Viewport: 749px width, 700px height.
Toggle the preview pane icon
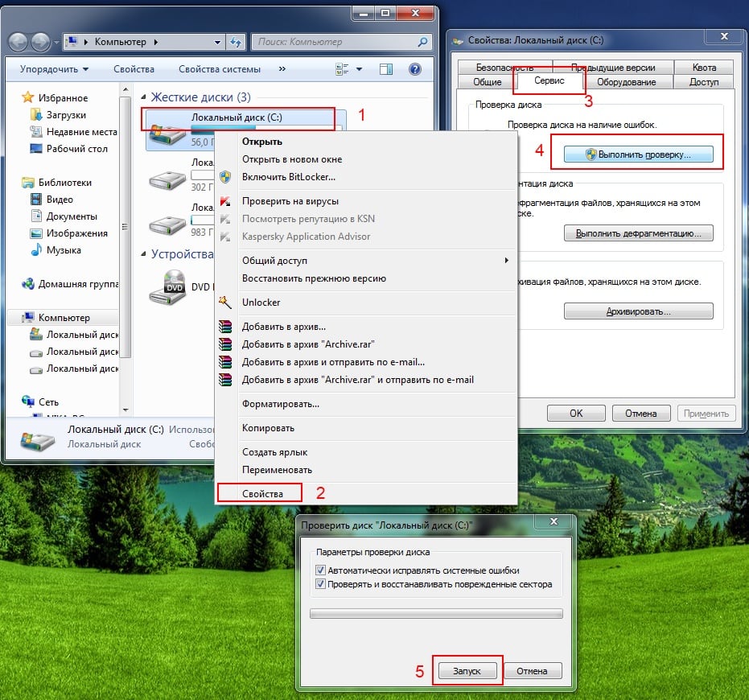(386, 69)
